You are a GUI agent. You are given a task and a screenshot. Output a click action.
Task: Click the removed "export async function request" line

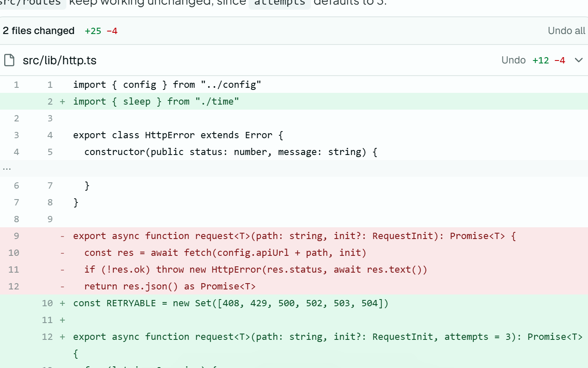click(x=294, y=236)
